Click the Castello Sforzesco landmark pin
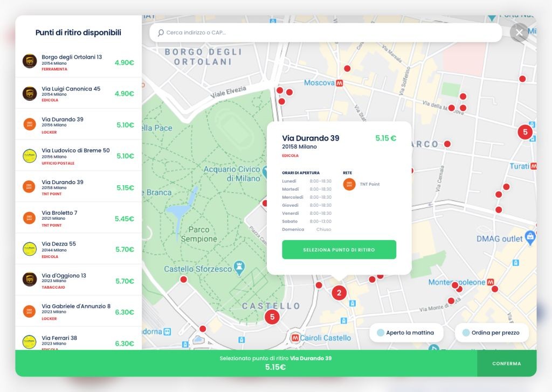Image resolution: width=552 pixels, height=392 pixels. (x=239, y=268)
